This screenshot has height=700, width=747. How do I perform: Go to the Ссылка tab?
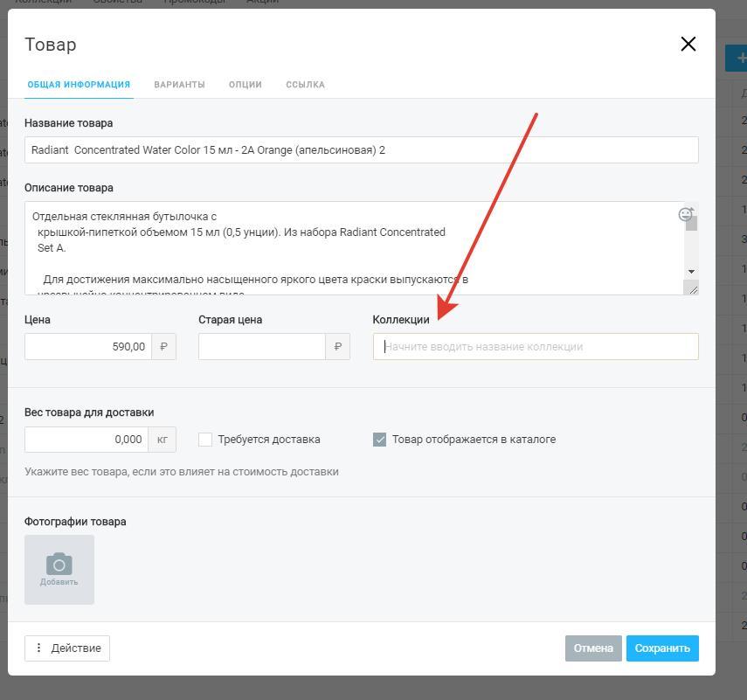point(306,85)
